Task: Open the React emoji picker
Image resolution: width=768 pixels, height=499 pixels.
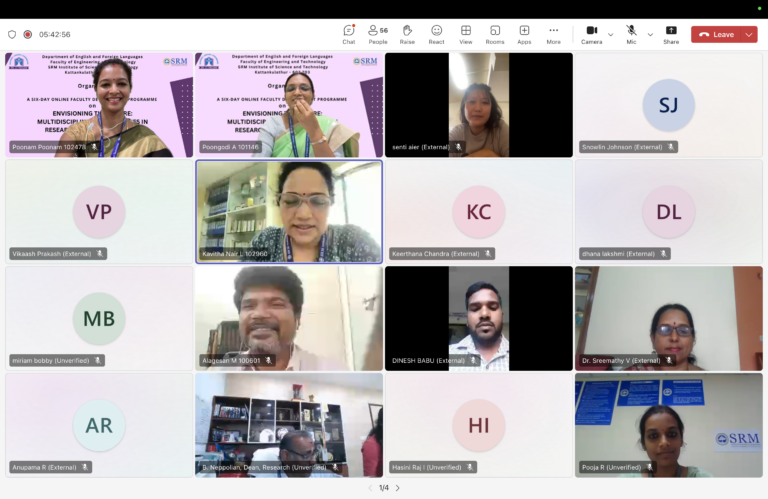Action: (436, 34)
